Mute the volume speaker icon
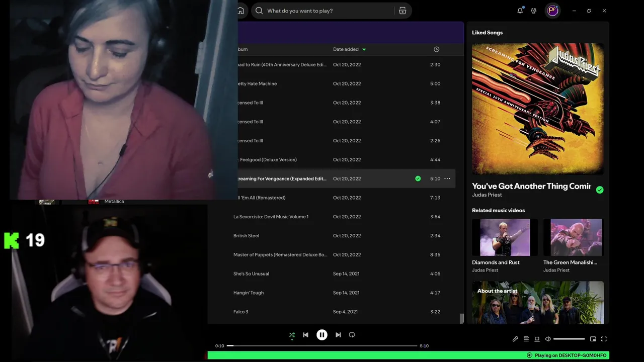 [548, 339]
